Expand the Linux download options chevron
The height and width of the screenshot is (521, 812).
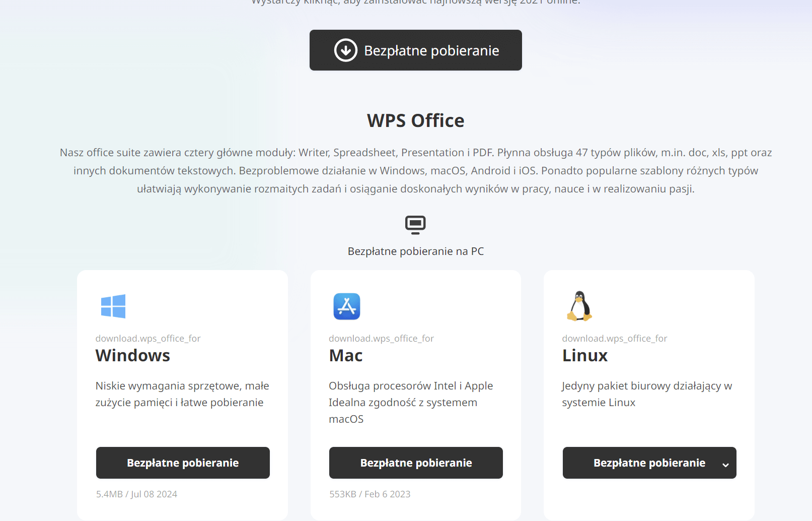[725, 465]
